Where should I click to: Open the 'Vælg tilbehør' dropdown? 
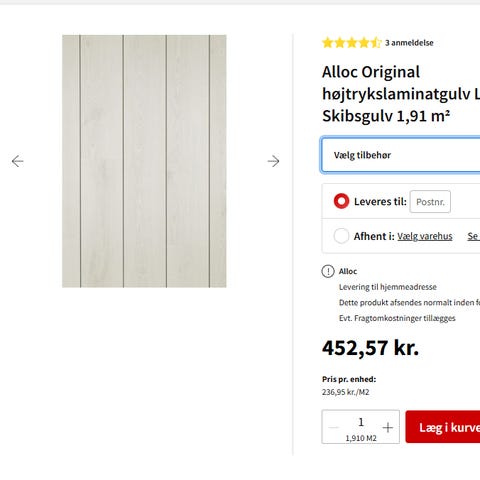pyautogui.click(x=401, y=155)
